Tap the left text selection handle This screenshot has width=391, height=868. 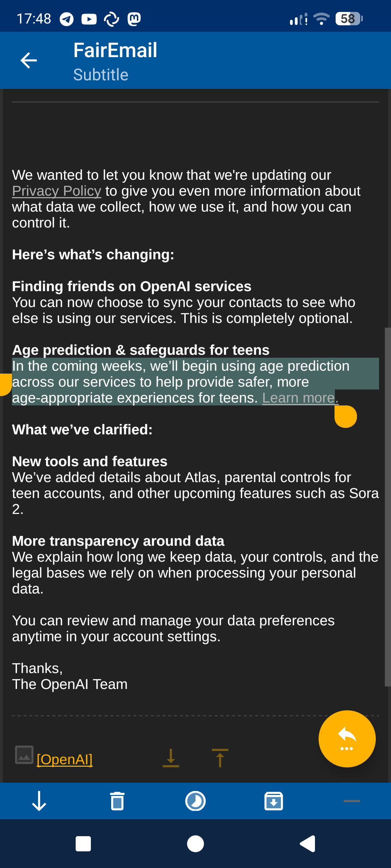click(x=5, y=385)
